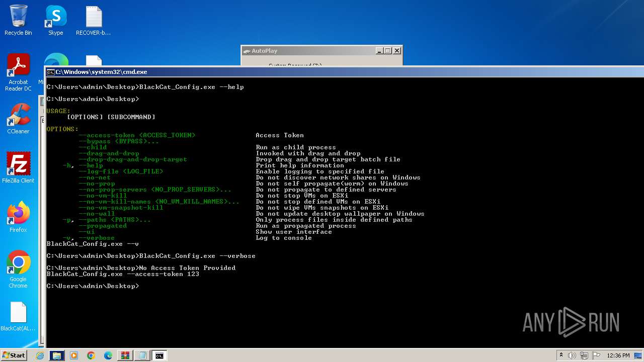Viewport: 644px width, 362px height.
Task: Click the 'No Access Token Provided' message
Action: click(187, 268)
